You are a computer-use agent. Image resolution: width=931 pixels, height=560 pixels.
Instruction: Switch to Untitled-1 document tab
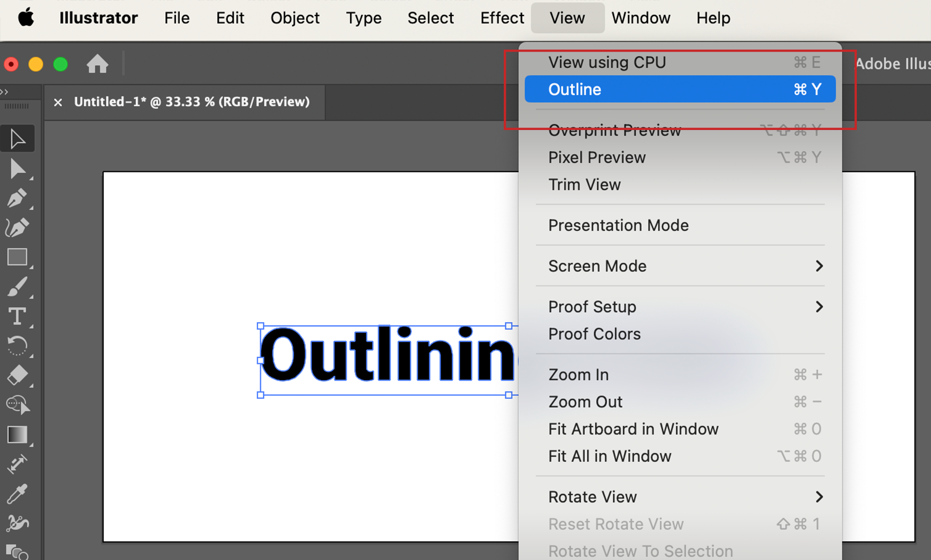(x=192, y=102)
